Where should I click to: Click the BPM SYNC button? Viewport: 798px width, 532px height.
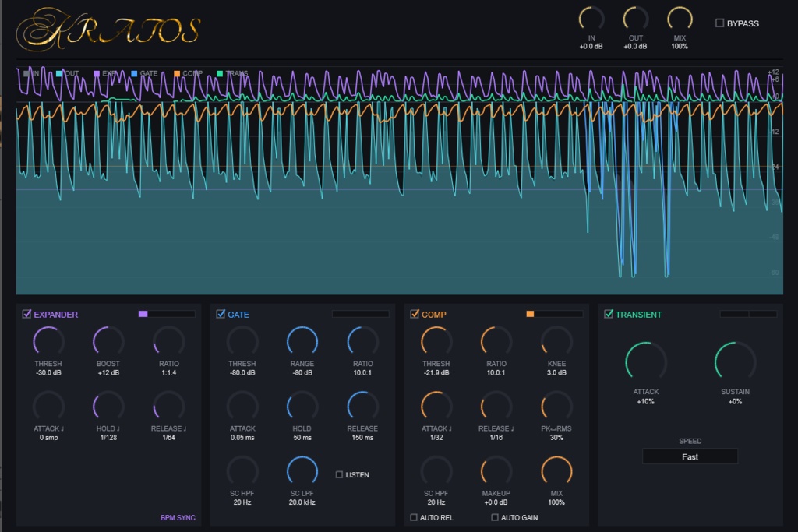[178, 518]
